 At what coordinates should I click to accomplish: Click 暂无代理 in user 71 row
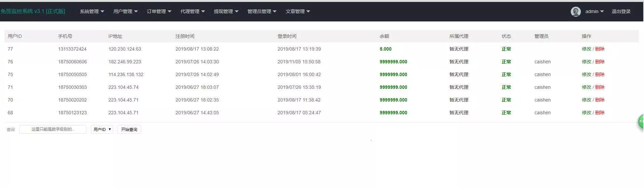[459, 87]
